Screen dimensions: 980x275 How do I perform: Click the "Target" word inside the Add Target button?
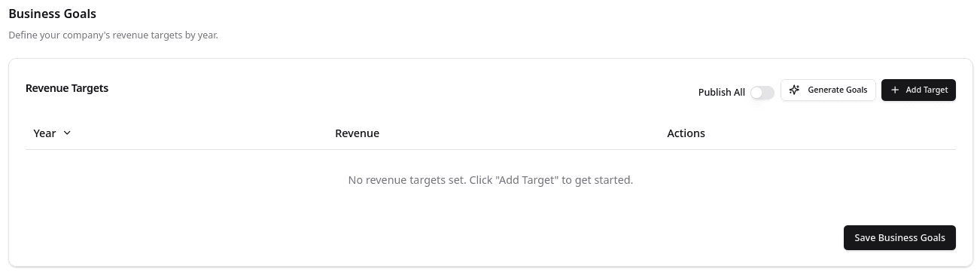935,90
